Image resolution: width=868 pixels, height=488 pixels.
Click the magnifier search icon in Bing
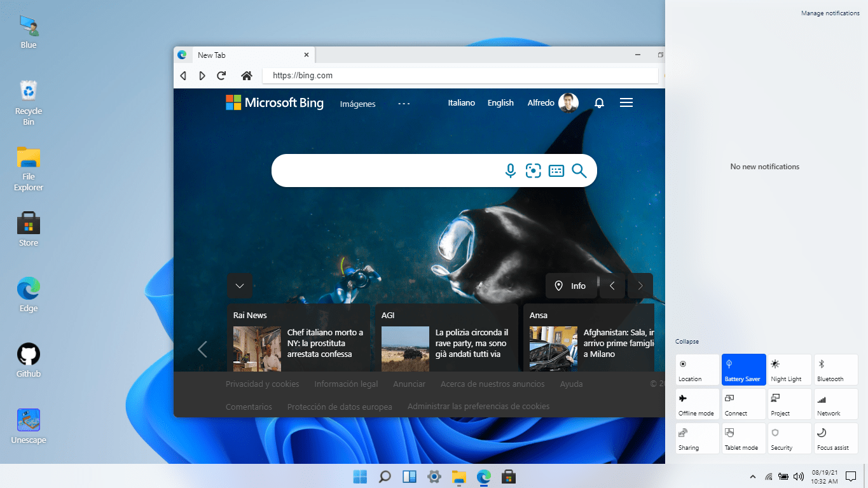579,171
